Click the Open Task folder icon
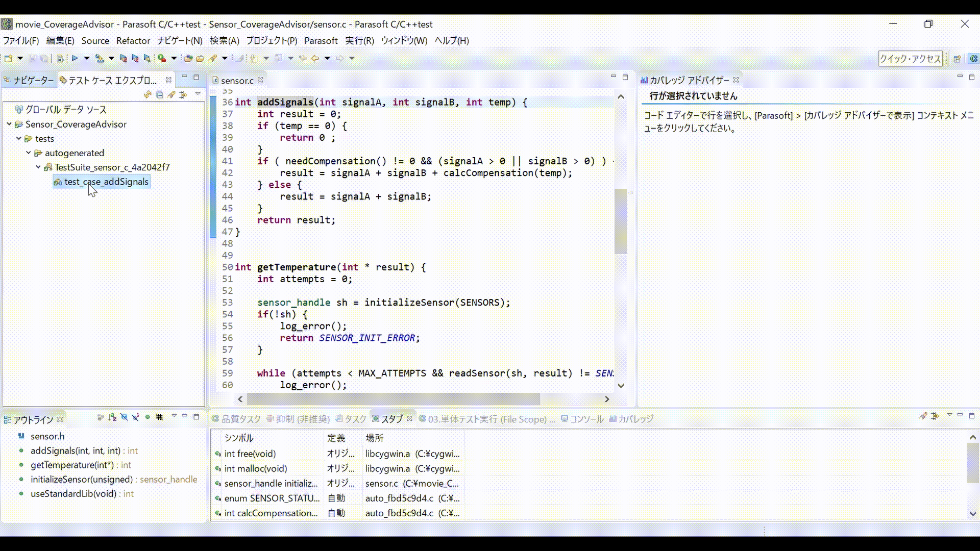The height and width of the screenshot is (551, 980). (200, 59)
